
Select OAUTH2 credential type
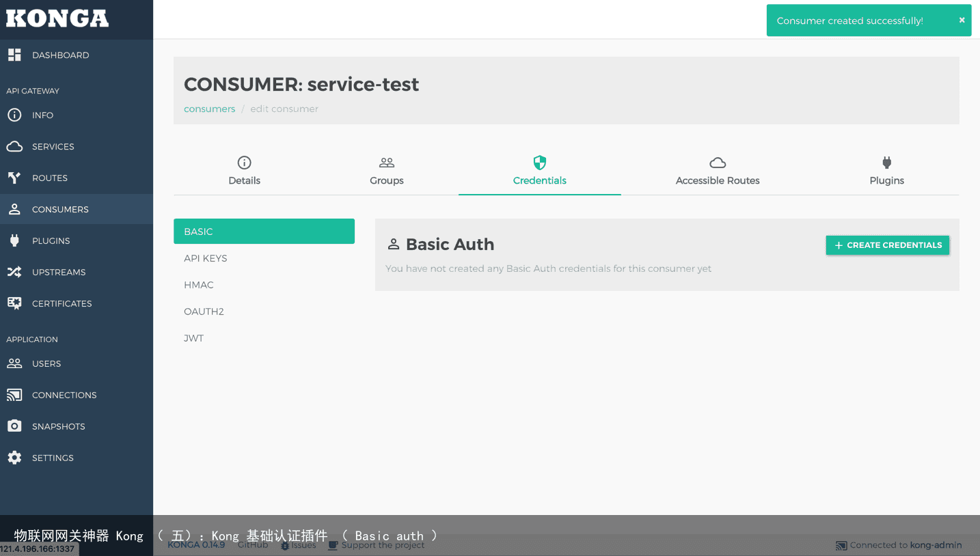click(264, 311)
